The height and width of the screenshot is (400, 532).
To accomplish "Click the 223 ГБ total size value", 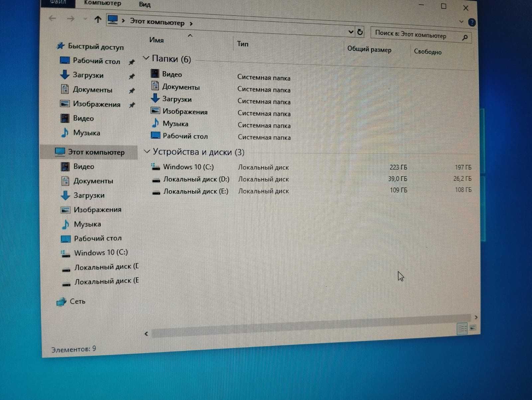I will [398, 167].
